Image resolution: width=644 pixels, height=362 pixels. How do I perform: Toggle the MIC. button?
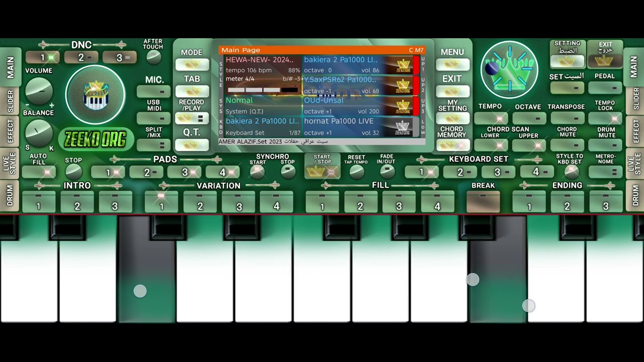[153, 92]
